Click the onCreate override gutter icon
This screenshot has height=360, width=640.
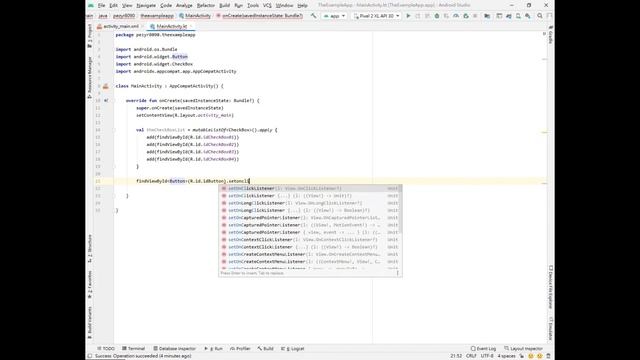click(x=106, y=100)
